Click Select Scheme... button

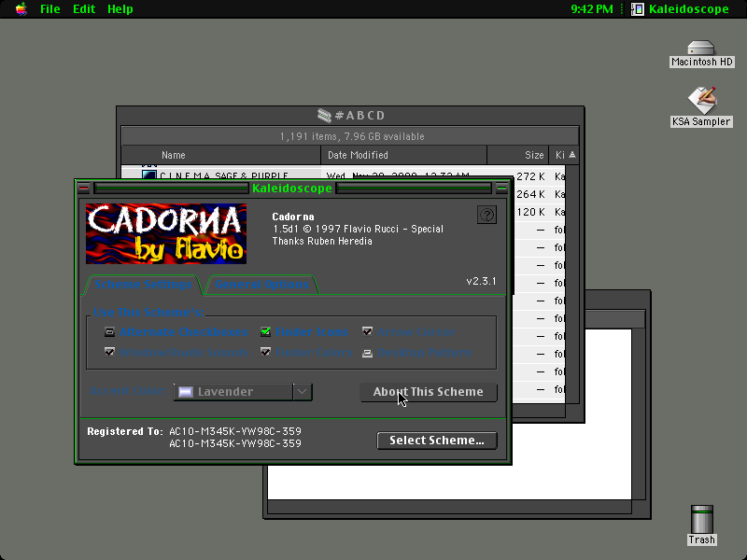coord(437,441)
